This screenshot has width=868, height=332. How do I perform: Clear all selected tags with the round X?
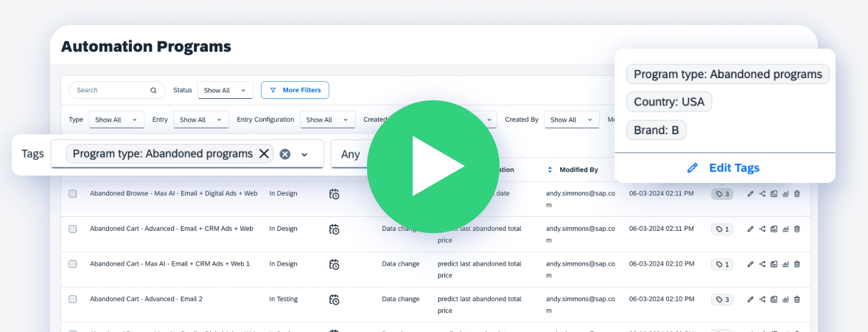pos(284,154)
